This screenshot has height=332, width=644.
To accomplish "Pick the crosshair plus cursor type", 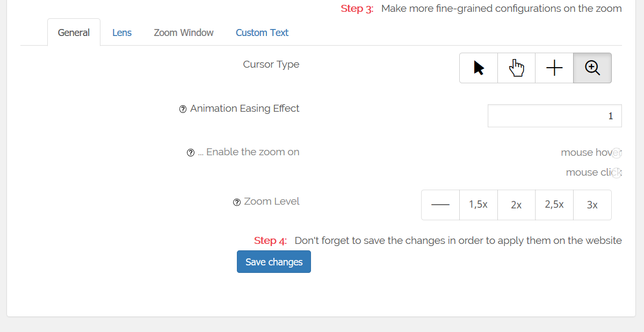I will click(554, 68).
